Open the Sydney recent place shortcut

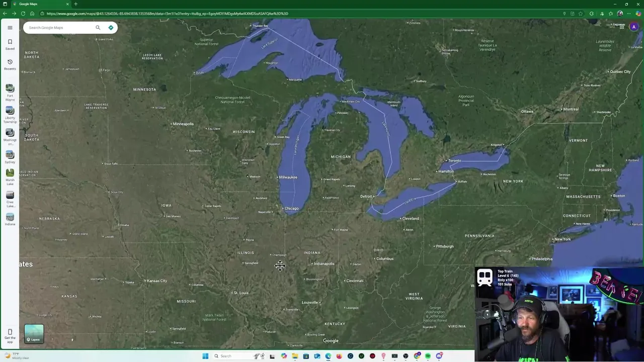click(10, 157)
